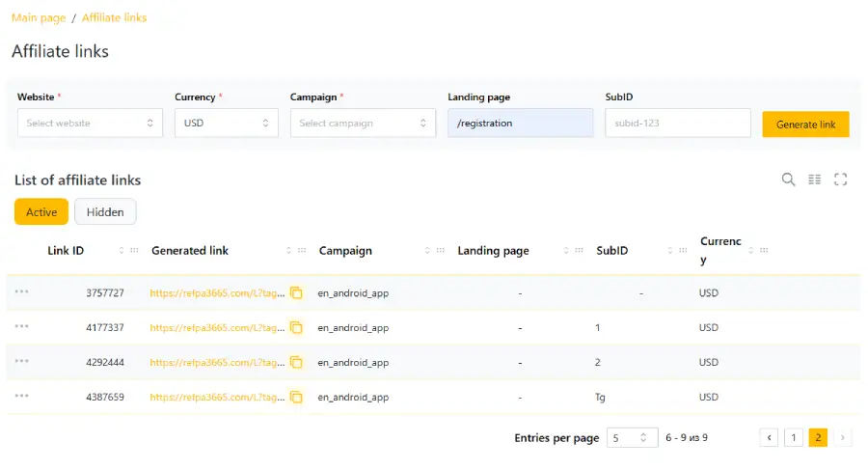
Task: Click Link ID cell 4387659
Action: click(x=105, y=398)
